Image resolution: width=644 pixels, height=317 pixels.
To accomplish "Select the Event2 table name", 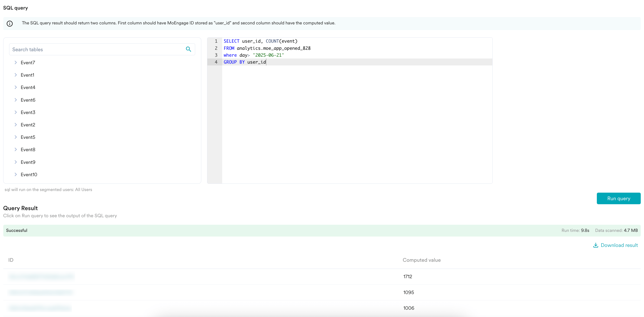I will click(28, 125).
